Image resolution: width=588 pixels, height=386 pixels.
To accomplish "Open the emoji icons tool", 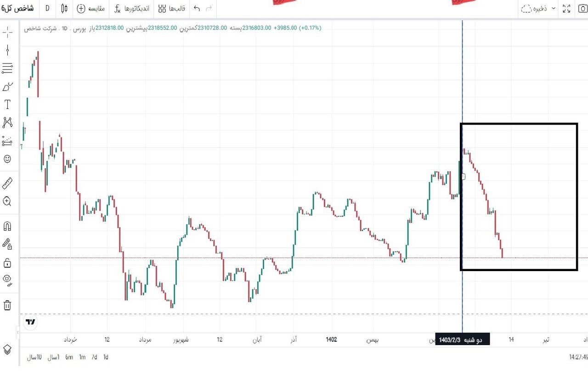I will 7,159.
